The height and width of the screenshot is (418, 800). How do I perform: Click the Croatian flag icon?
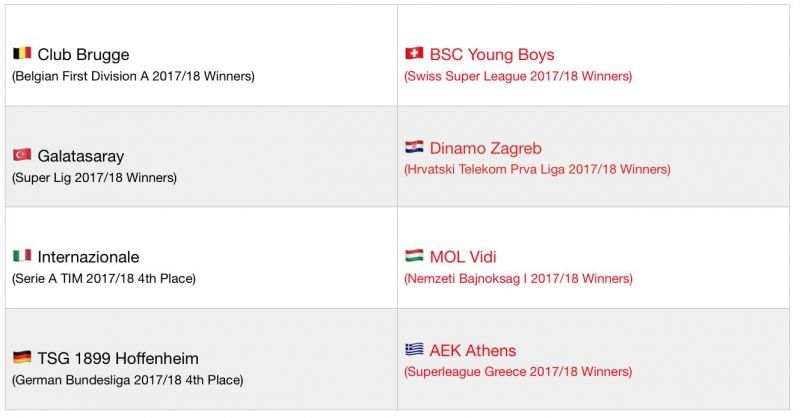(414, 147)
